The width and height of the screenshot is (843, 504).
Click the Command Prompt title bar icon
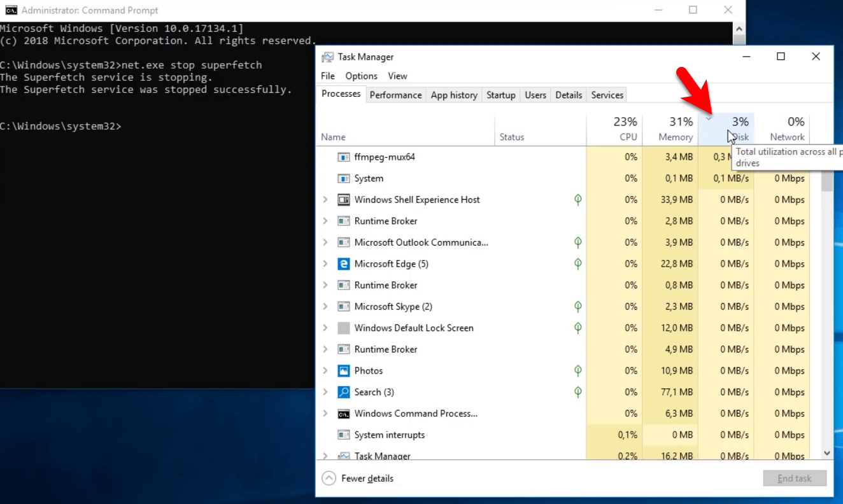coord(11,10)
